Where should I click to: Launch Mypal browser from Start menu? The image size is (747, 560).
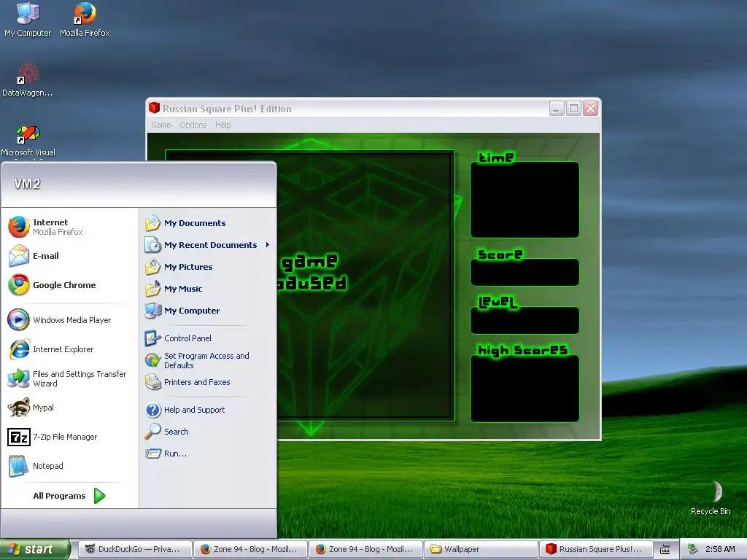coord(70,408)
